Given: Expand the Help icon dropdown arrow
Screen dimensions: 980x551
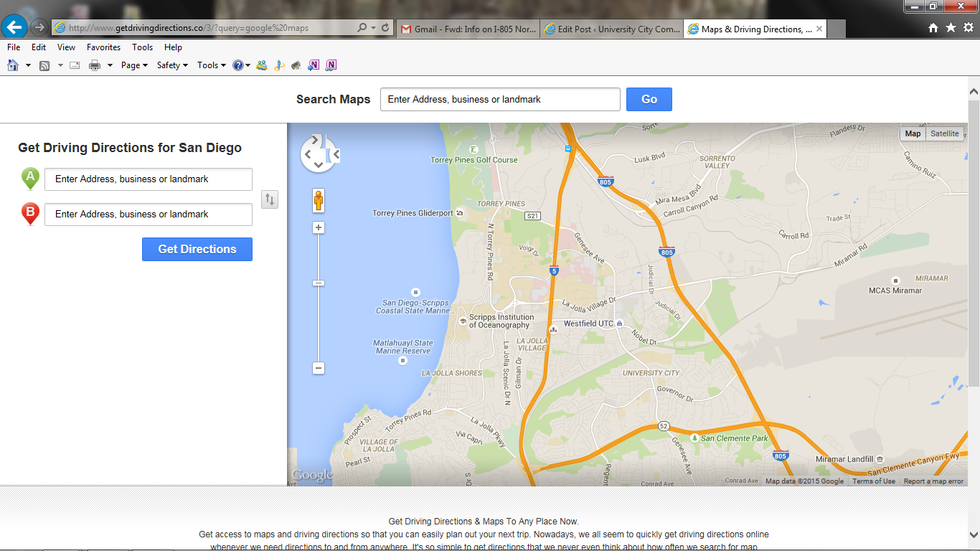Looking at the screenshot, I should point(248,65).
